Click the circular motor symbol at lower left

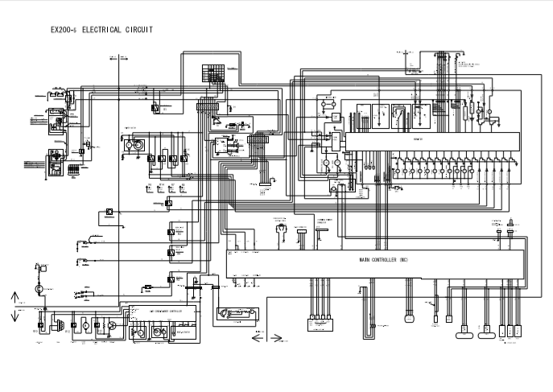coord(36,287)
